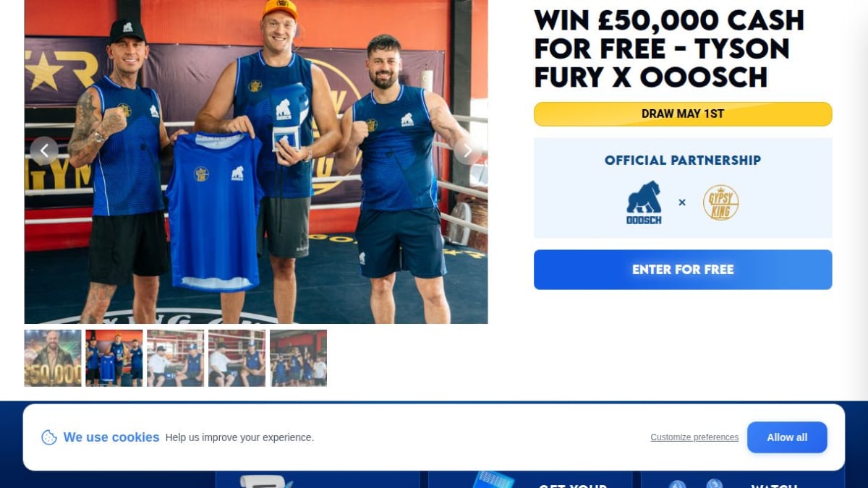Open Customize preferences link
The image size is (868, 488).
tap(694, 437)
